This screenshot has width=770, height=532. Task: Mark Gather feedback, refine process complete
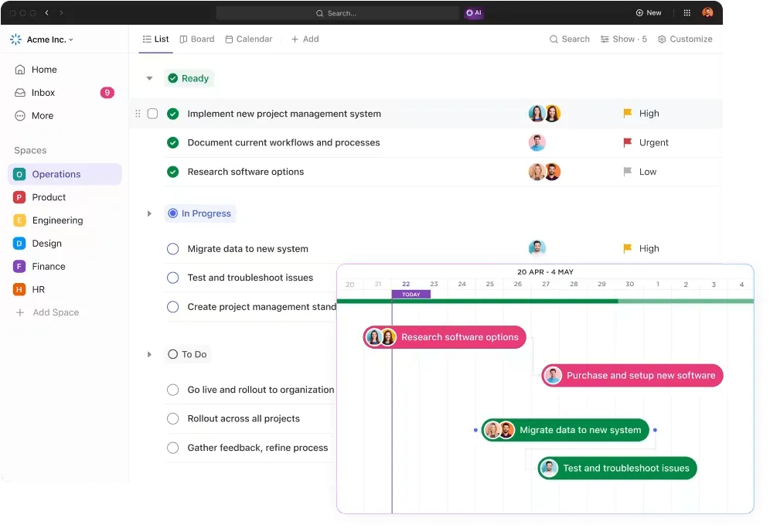(x=173, y=448)
